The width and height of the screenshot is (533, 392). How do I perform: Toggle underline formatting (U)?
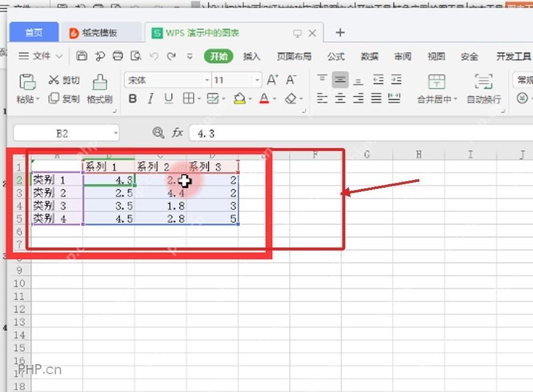click(x=169, y=99)
